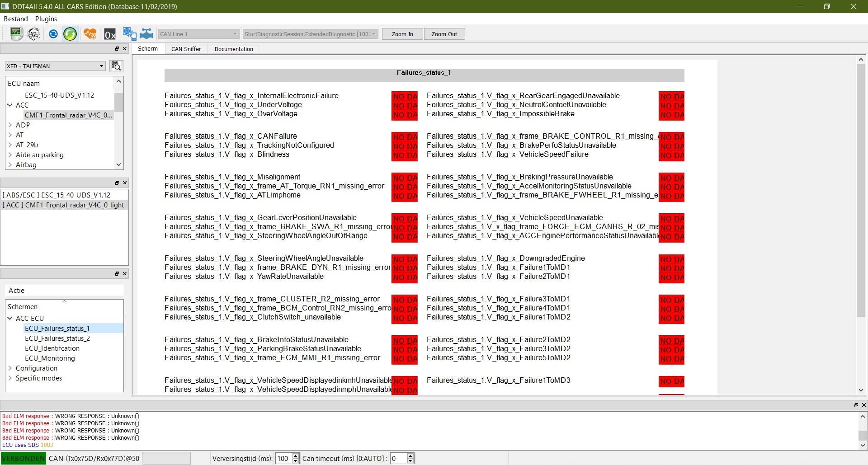Close the ECU naam dock panel
This screenshot has width=868, height=465.
click(125, 49)
